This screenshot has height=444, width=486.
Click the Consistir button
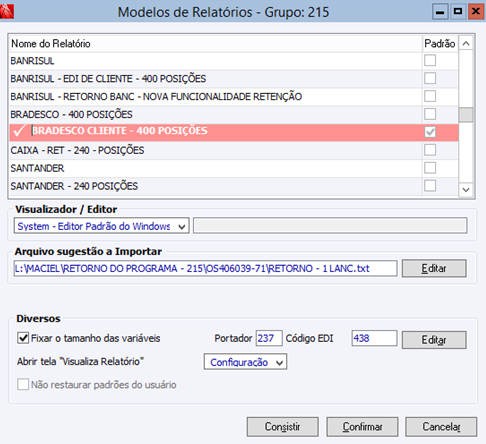point(283,427)
